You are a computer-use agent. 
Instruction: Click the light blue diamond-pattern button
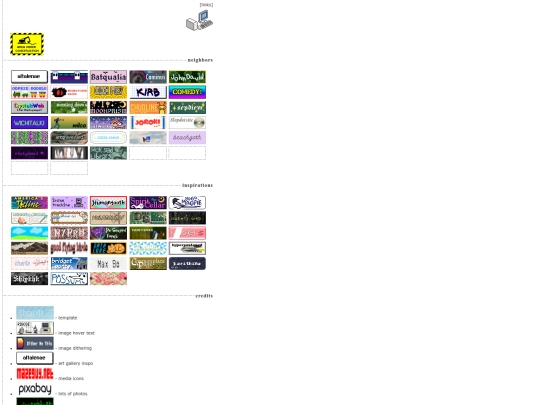pyautogui.click(x=148, y=248)
